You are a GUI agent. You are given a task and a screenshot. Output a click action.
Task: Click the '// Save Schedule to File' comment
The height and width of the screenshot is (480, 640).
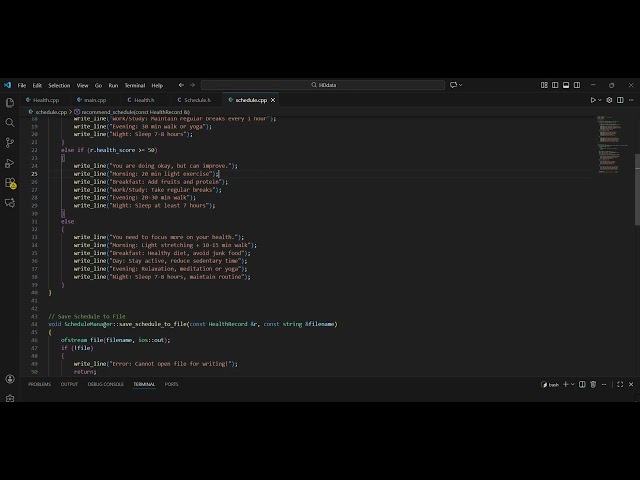[x=87, y=316]
